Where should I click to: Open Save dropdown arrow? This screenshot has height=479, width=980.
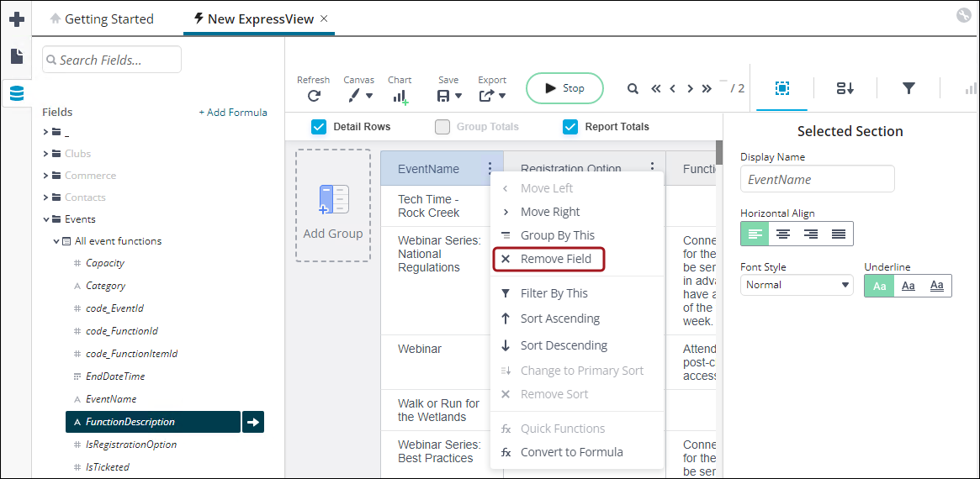458,96
